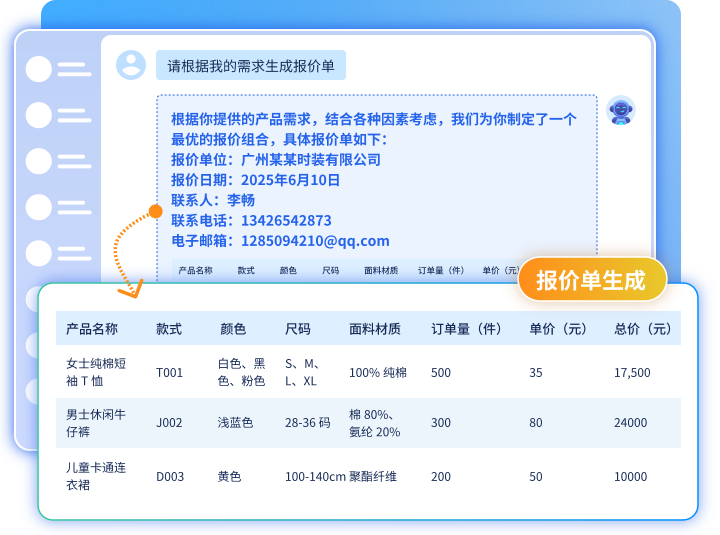The image size is (720, 535).
Task: Click the phone number 13426542873
Action: click(x=286, y=221)
